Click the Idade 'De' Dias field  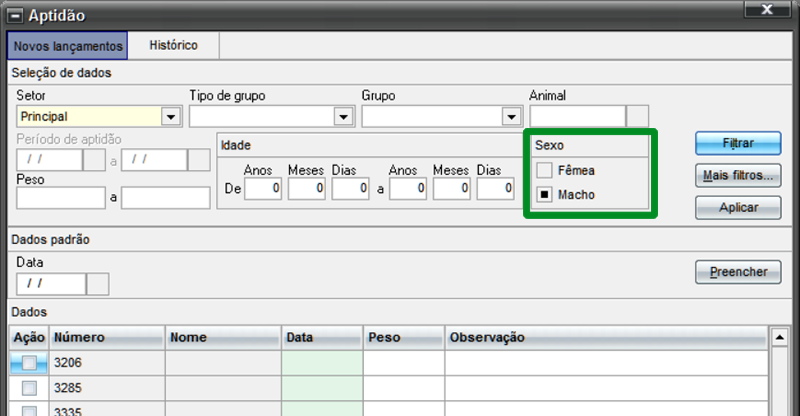tap(351, 189)
